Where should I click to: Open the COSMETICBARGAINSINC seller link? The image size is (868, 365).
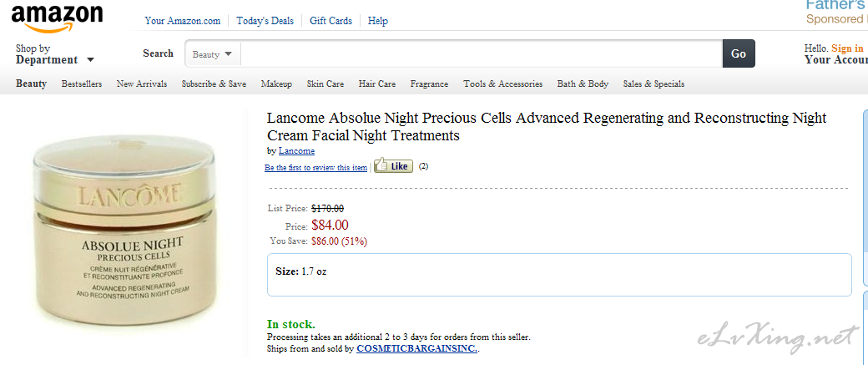(x=417, y=349)
